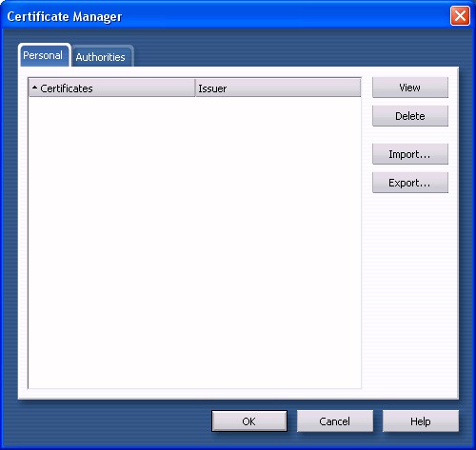The height and width of the screenshot is (450, 476).
Task: Sort the list by the Issuer column header
Action: 278,88
